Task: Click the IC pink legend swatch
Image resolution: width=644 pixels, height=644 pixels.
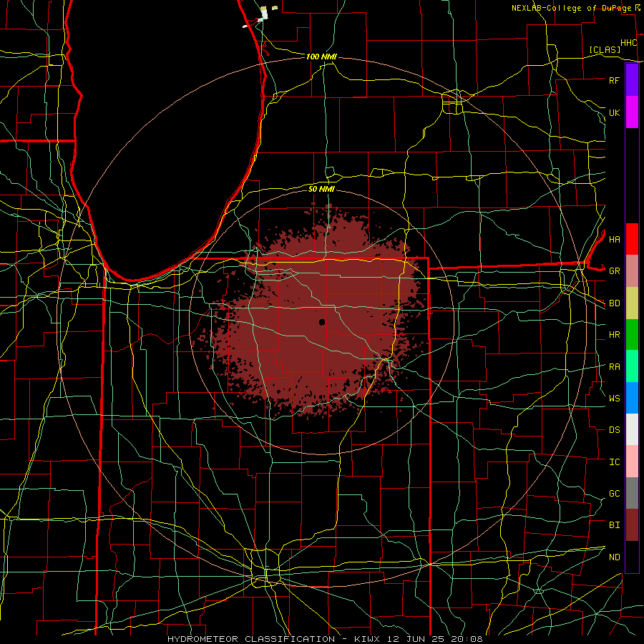Action: click(632, 462)
